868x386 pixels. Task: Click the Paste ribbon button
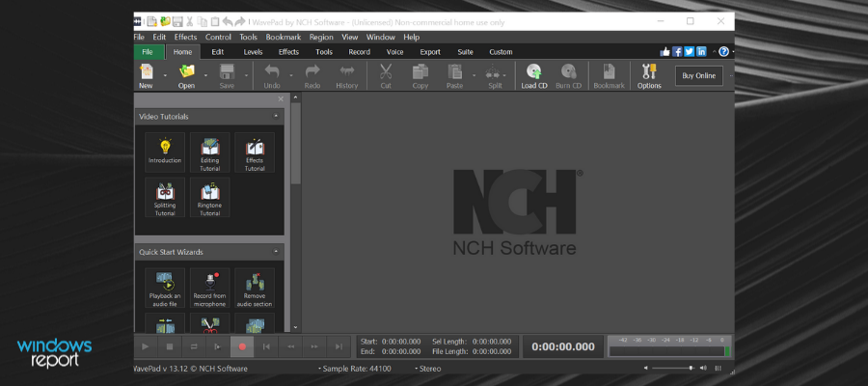(x=454, y=75)
